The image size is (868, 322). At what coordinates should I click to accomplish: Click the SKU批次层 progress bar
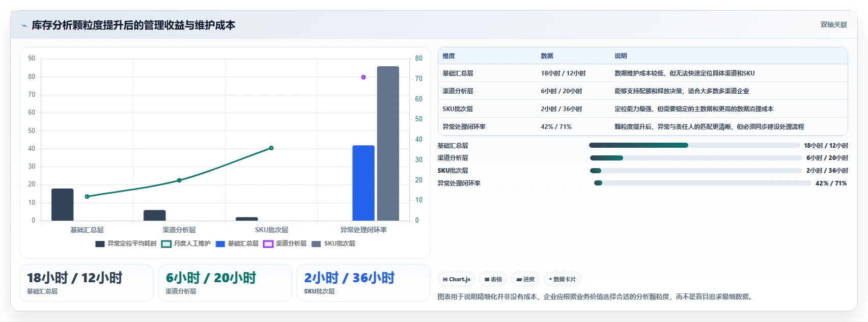coord(696,171)
